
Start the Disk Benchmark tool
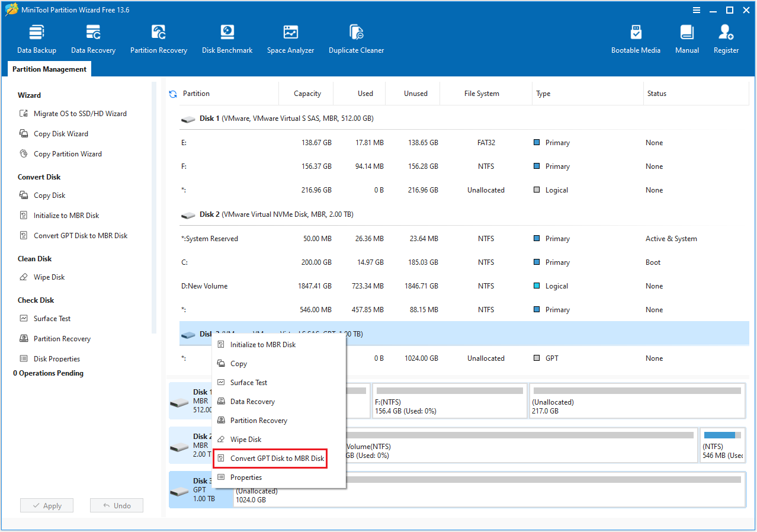227,37
